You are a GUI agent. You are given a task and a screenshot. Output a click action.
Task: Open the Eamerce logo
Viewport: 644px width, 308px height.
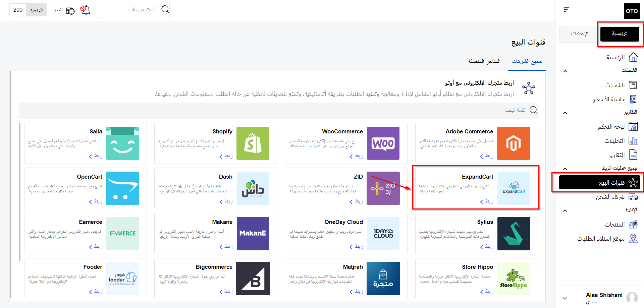coord(122,234)
